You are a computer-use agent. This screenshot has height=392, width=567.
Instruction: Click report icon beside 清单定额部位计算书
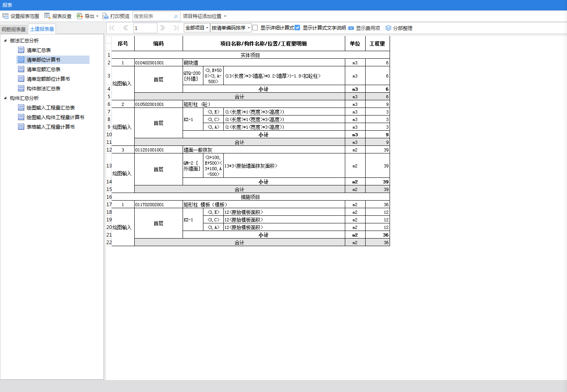[21, 79]
